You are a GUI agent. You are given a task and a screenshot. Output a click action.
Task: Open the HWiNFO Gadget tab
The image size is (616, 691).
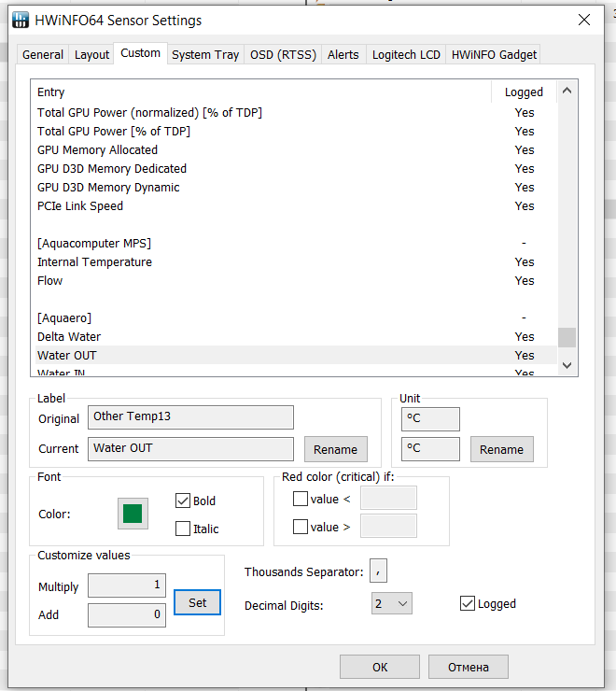pyautogui.click(x=494, y=55)
